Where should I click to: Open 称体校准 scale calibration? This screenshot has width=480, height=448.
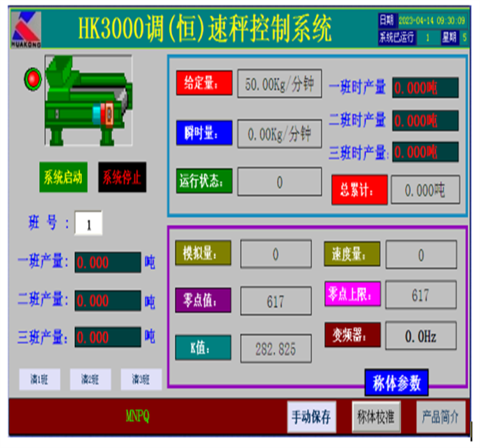pyautogui.click(x=376, y=417)
